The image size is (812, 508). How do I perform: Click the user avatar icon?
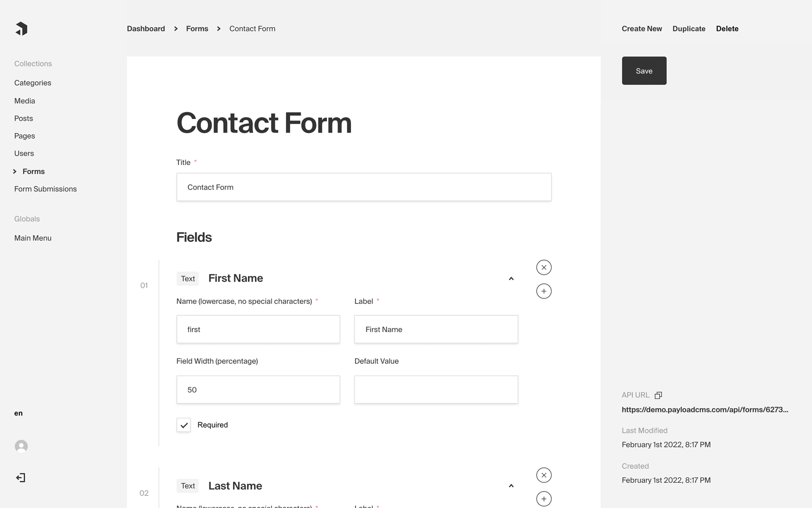click(21, 446)
